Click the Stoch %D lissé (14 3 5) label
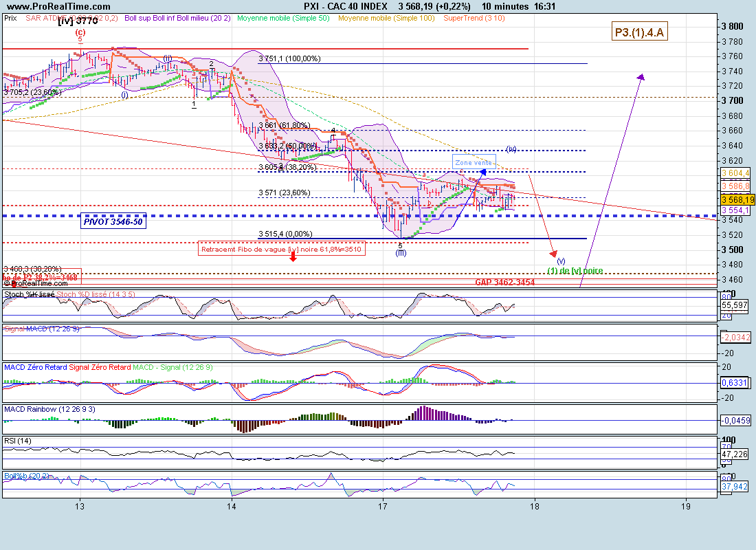This screenshot has width=756, height=550. coord(96,294)
